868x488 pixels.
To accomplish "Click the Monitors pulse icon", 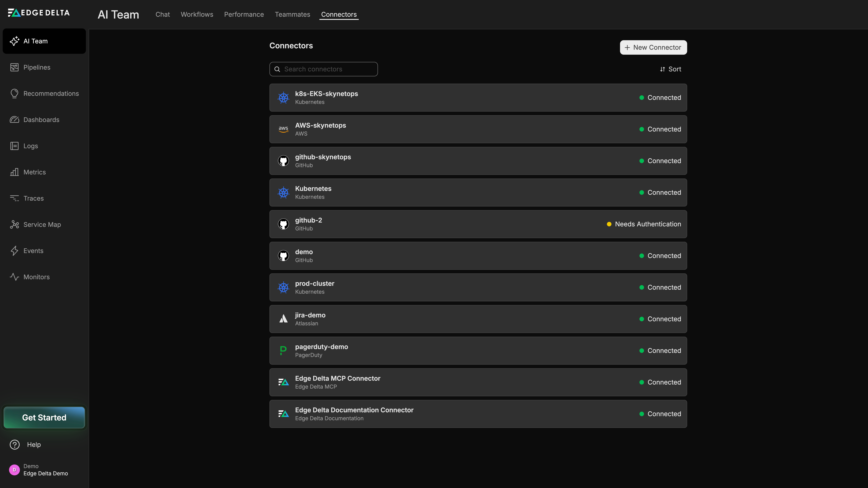I will click(x=14, y=277).
